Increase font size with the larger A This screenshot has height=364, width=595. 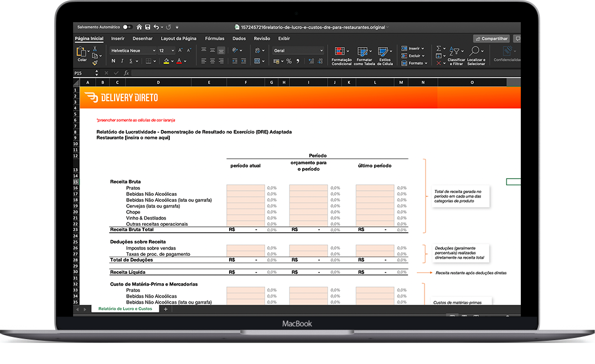(x=180, y=50)
